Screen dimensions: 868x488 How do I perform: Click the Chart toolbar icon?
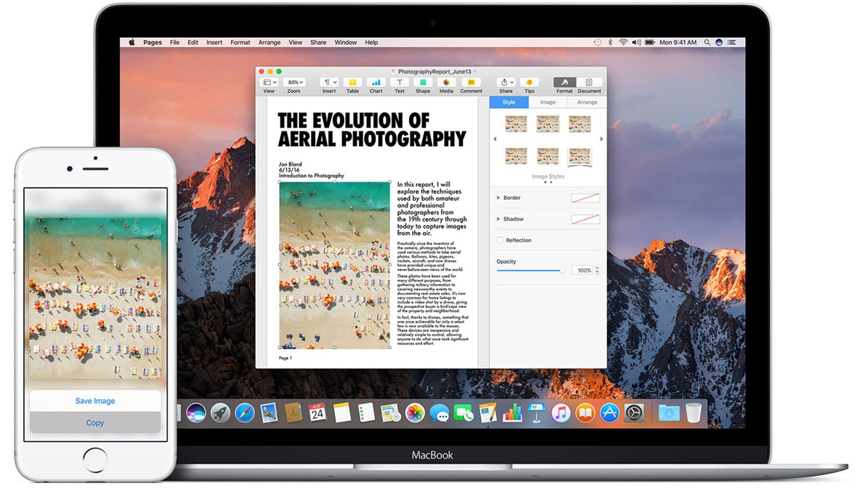(376, 82)
